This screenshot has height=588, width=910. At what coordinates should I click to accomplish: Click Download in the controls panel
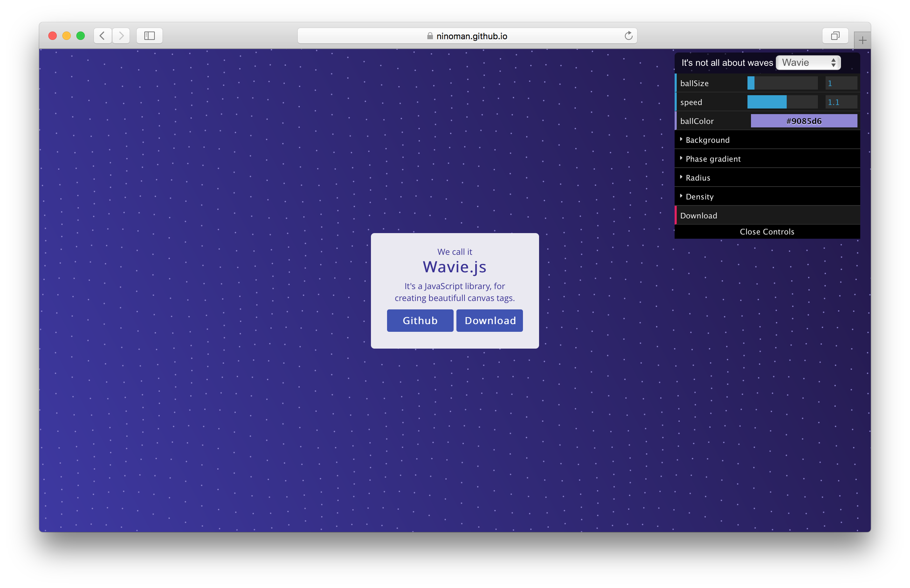tap(698, 215)
